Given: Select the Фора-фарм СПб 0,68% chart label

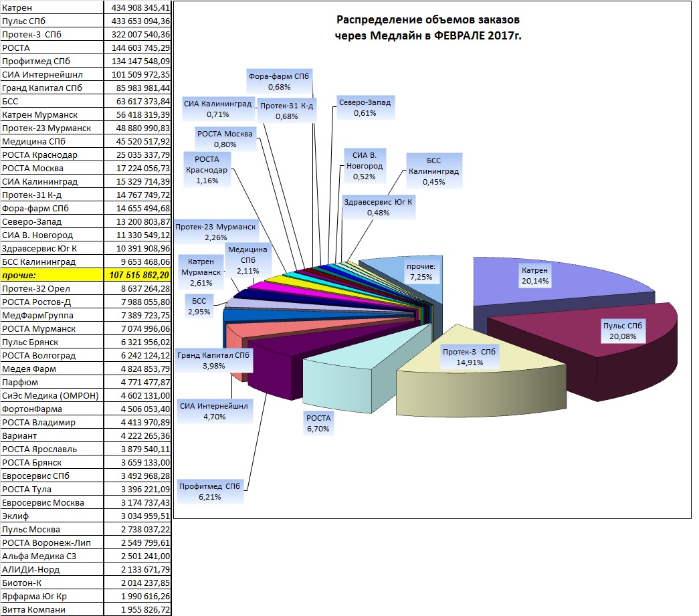Looking at the screenshot, I should tap(279, 82).
